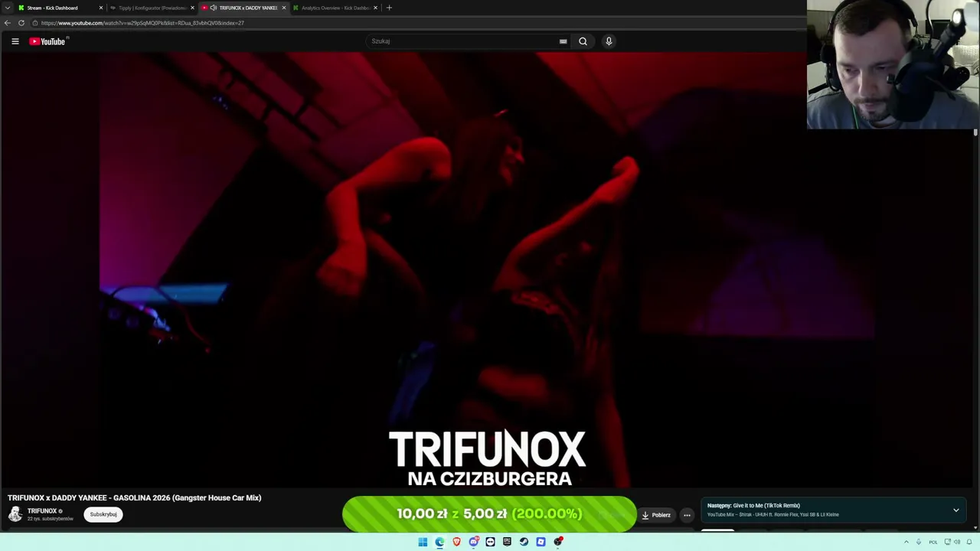Screen dimensions: 980x551
Task: Close the Stream - Kick Dashboard tab
Action: tap(100, 8)
